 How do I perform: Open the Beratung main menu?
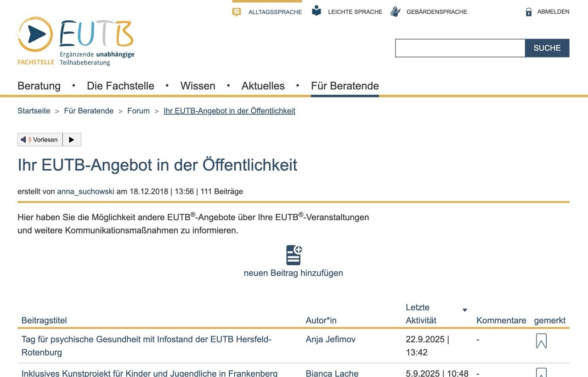(x=39, y=86)
